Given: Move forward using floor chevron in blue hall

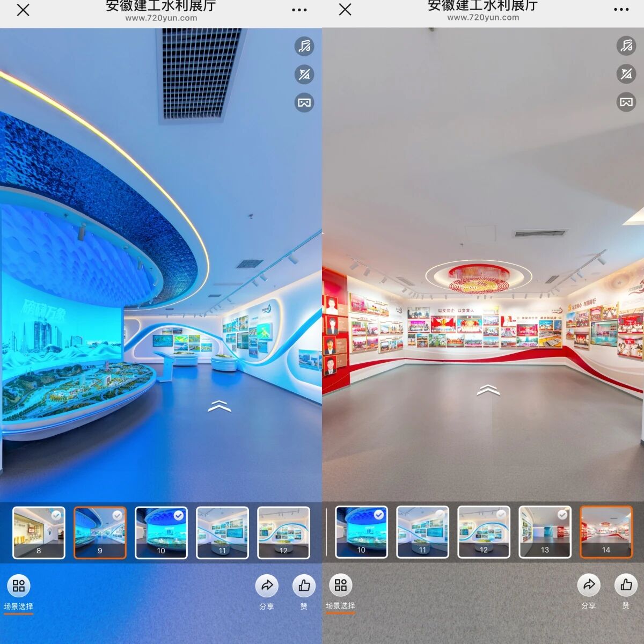Looking at the screenshot, I should 219,407.
